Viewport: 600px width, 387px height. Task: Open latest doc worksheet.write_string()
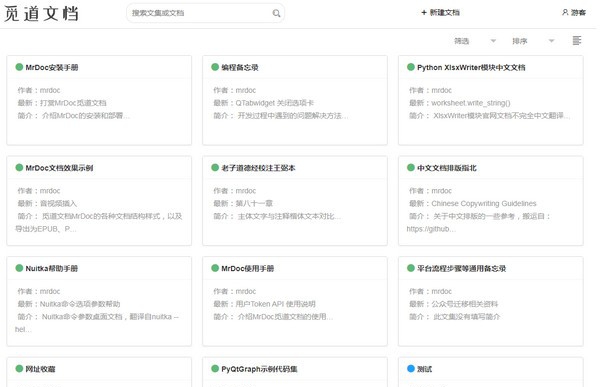[471, 103]
